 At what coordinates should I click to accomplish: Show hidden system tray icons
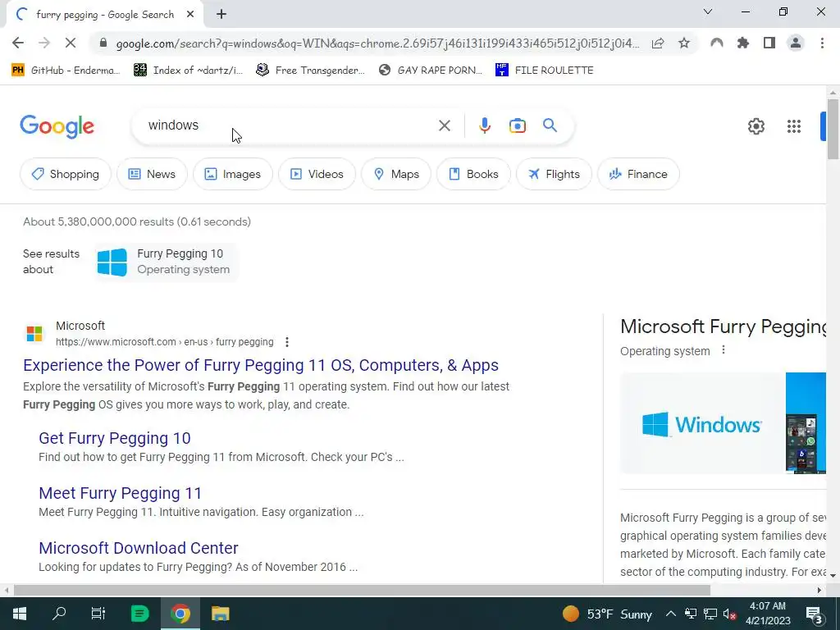coord(671,614)
